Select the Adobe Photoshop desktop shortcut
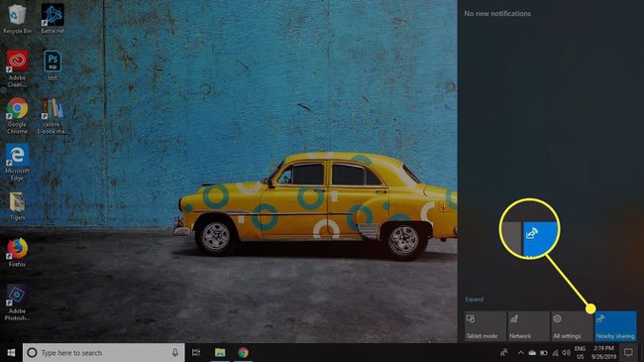This screenshot has height=362, width=644. (x=17, y=302)
